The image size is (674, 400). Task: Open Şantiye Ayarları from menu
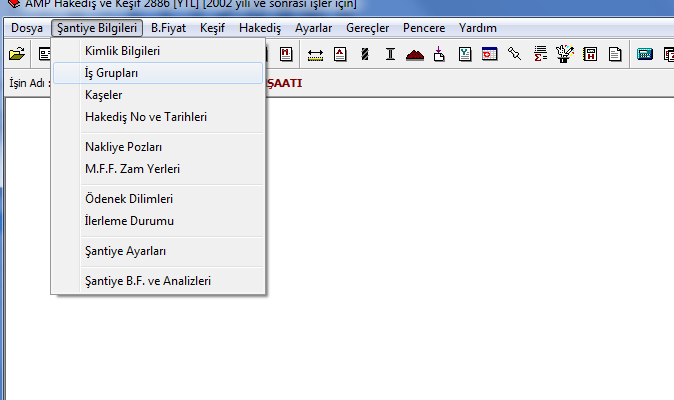(x=126, y=251)
